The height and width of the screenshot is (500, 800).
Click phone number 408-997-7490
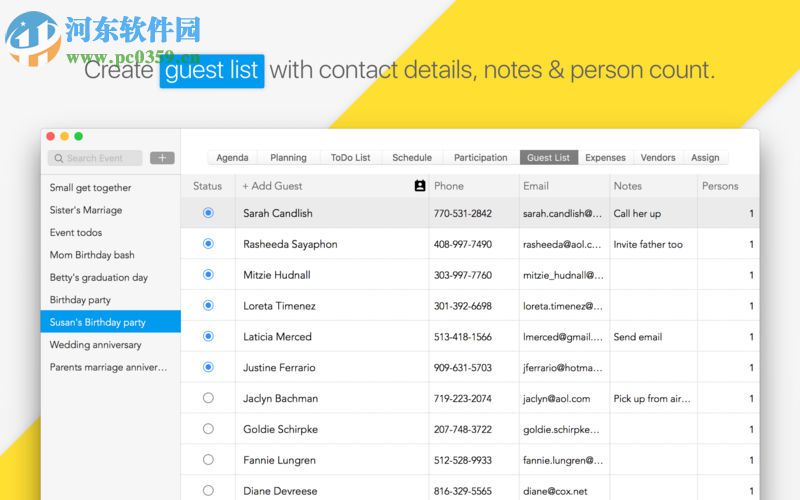click(x=463, y=244)
